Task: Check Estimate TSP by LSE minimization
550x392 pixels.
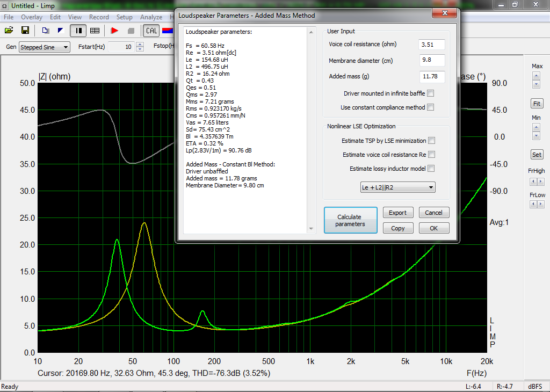Action: (432, 141)
